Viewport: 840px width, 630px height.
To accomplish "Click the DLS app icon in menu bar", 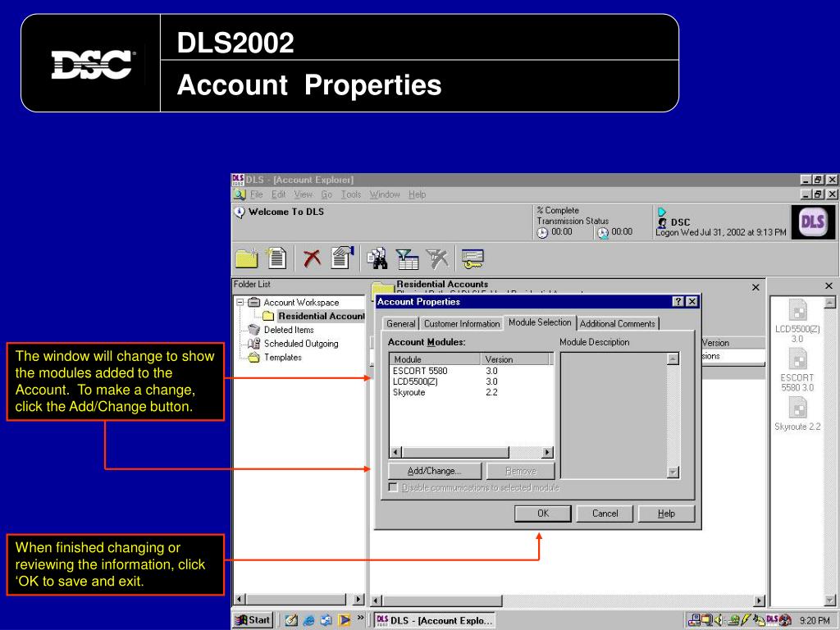I will (x=239, y=194).
